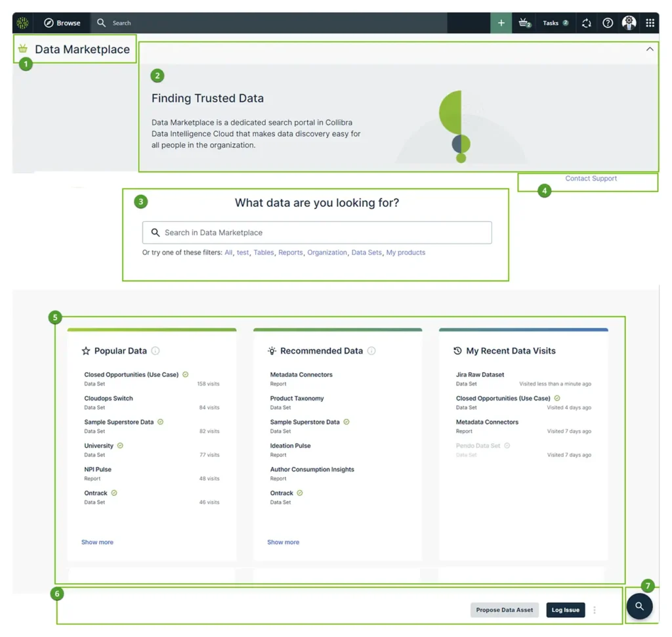Collapse the Finding Trusted Data banner
The height and width of the screenshot is (637, 672).
click(650, 49)
